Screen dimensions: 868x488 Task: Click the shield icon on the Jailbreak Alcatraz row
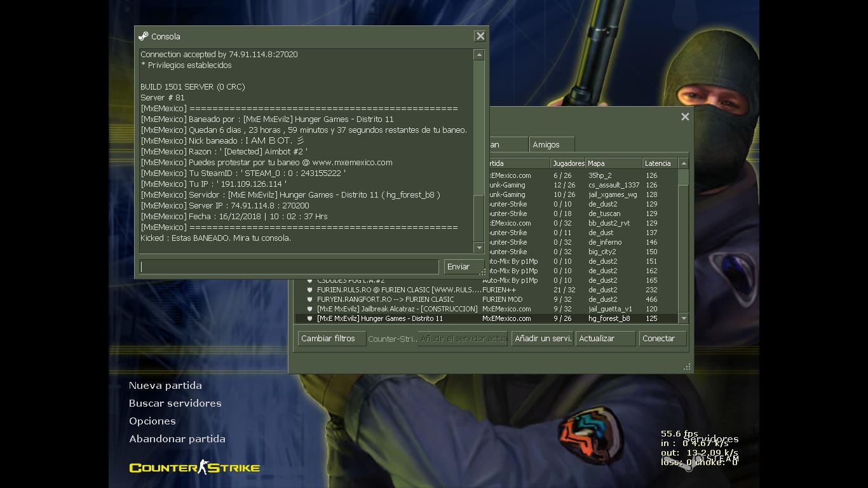pos(310,309)
